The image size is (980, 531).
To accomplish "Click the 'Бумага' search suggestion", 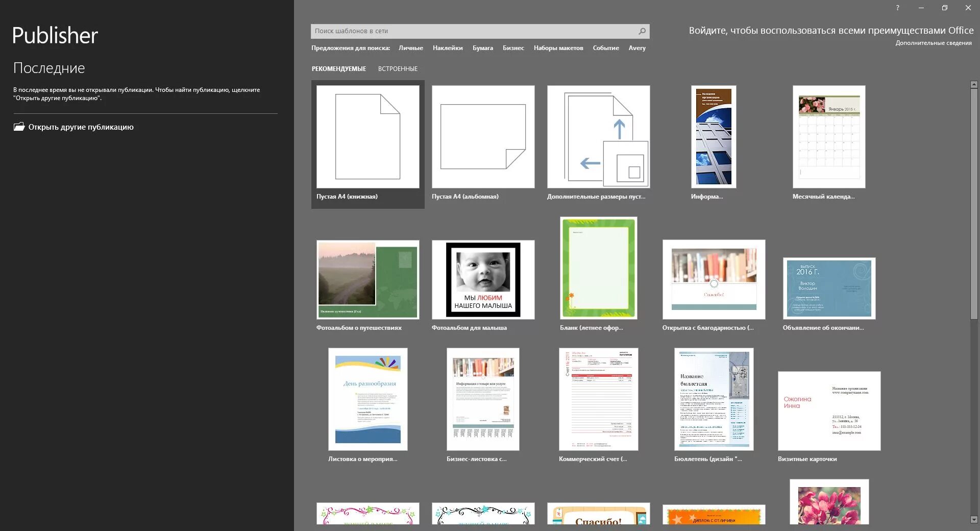I will pyautogui.click(x=483, y=48).
